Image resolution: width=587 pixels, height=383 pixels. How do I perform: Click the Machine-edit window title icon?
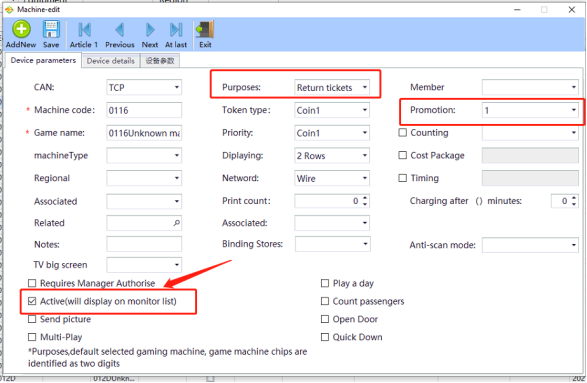9,10
